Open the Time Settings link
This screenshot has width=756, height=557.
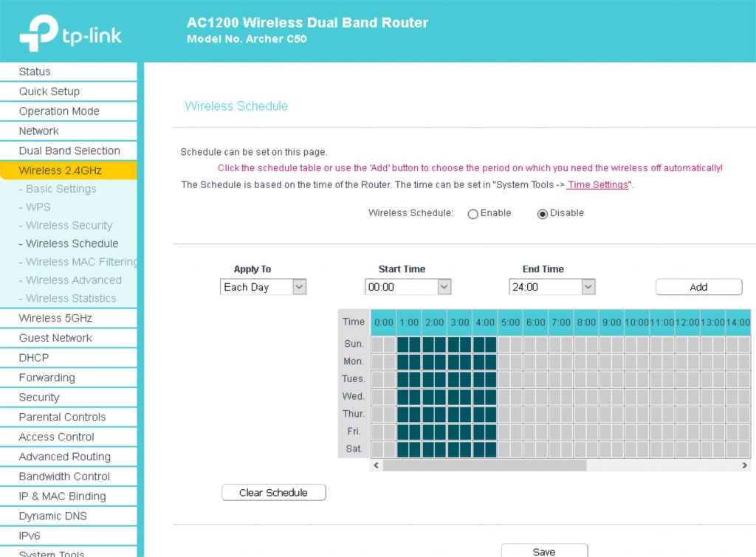597,185
